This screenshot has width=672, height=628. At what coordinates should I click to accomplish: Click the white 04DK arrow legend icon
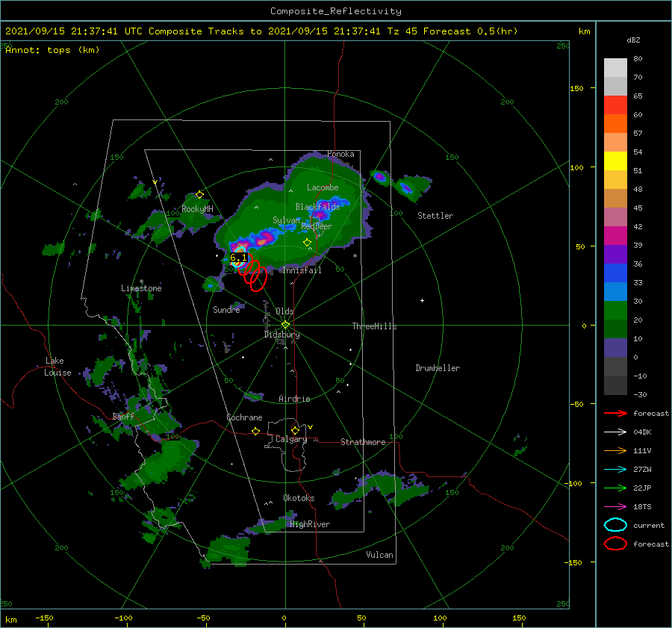tap(615, 432)
